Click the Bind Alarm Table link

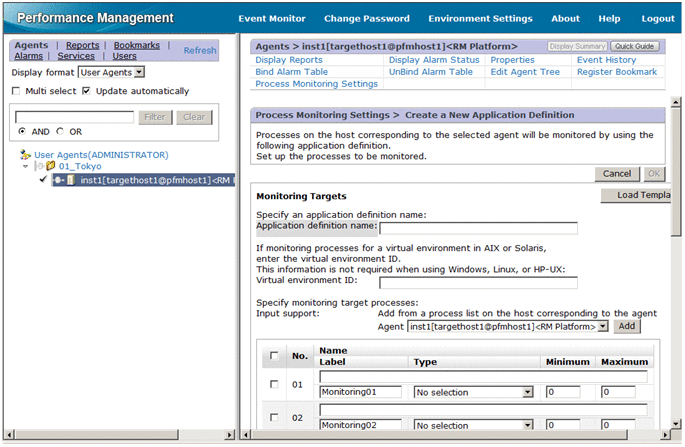pos(291,72)
